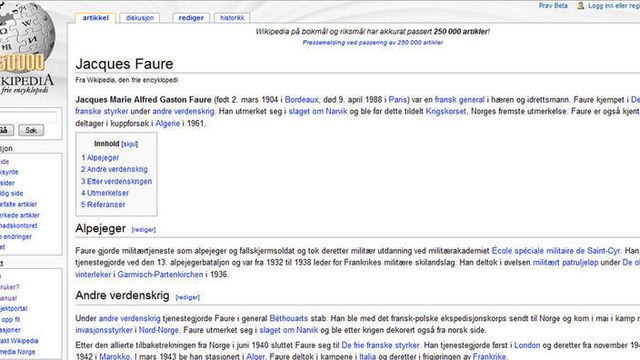Open the sidebar link ending 'nadskontoret'
This screenshot has height=360, width=640.
[18, 226]
